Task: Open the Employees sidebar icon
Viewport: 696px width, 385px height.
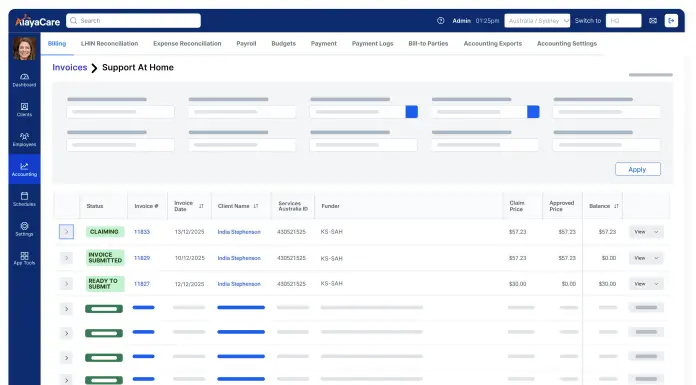Action: pyautogui.click(x=24, y=139)
